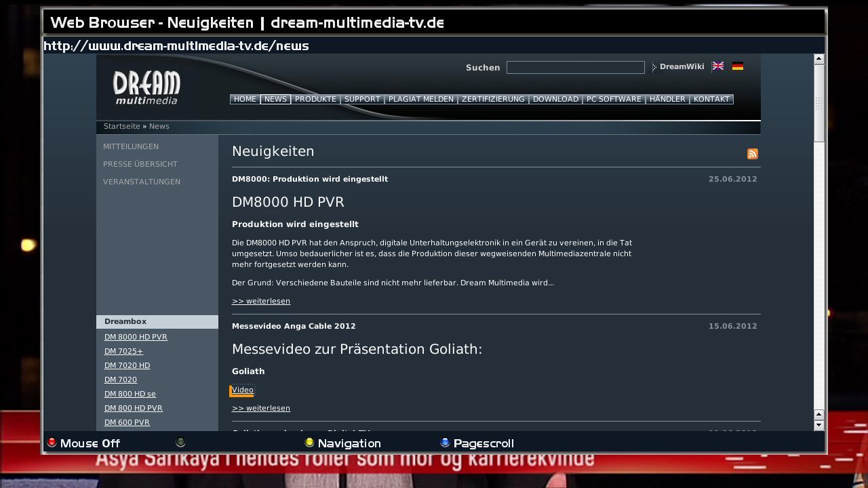Click the Dream Multimedia logo
Screen dimensions: 868x488
coord(146,88)
